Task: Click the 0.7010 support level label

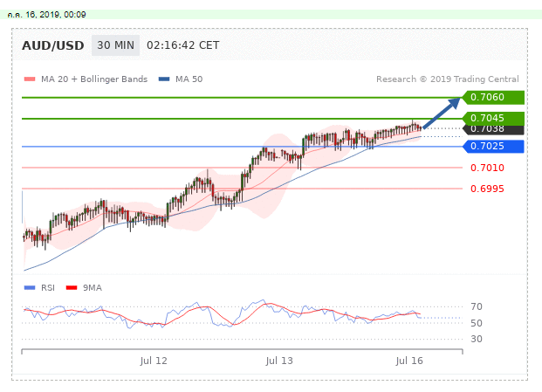Action: click(x=487, y=168)
